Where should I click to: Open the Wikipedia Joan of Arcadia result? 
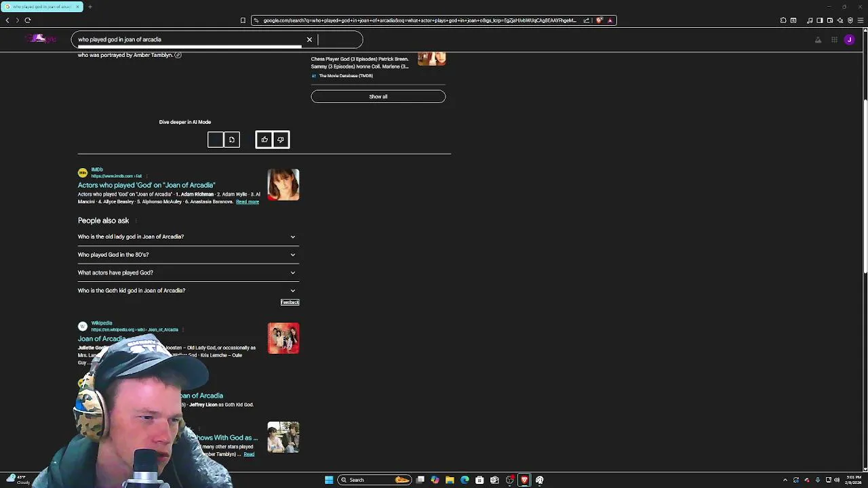[102, 339]
